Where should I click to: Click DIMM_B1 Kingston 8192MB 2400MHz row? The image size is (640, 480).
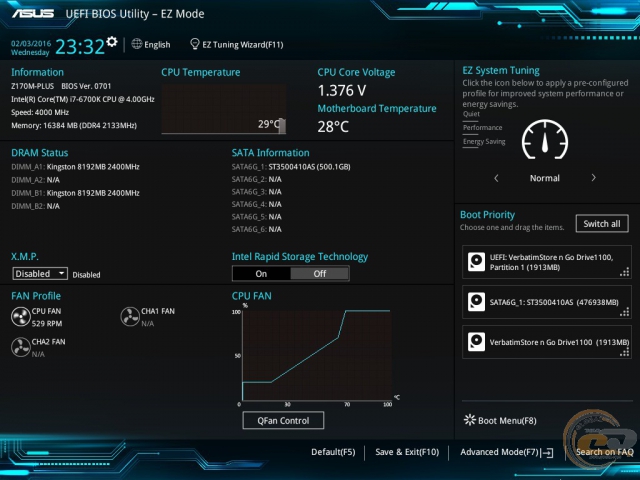pyautogui.click(x=76, y=193)
